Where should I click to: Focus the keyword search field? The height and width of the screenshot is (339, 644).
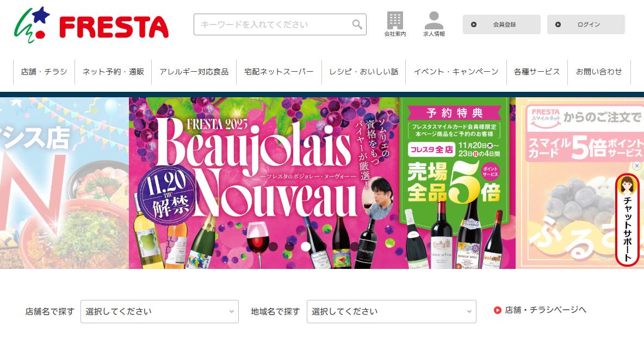280,24
